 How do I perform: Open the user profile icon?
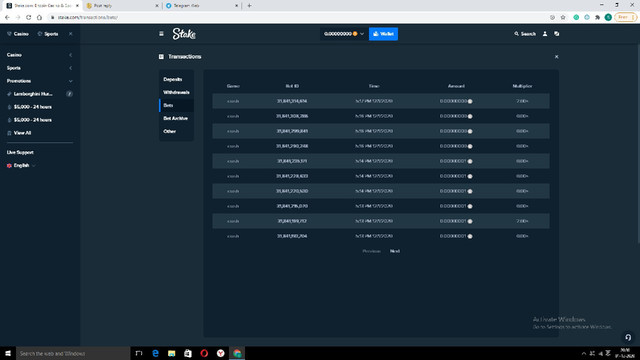coord(545,34)
